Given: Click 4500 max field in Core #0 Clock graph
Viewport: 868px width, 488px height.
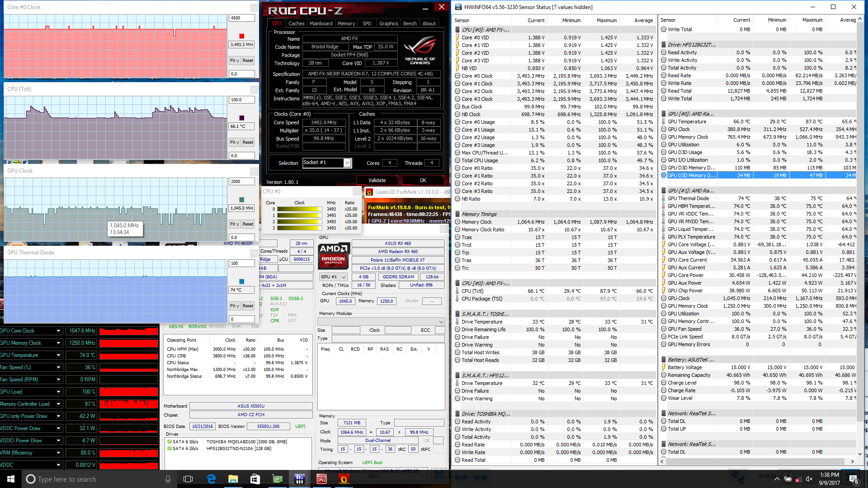Looking at the screenshot, I should tap(241, 18).
